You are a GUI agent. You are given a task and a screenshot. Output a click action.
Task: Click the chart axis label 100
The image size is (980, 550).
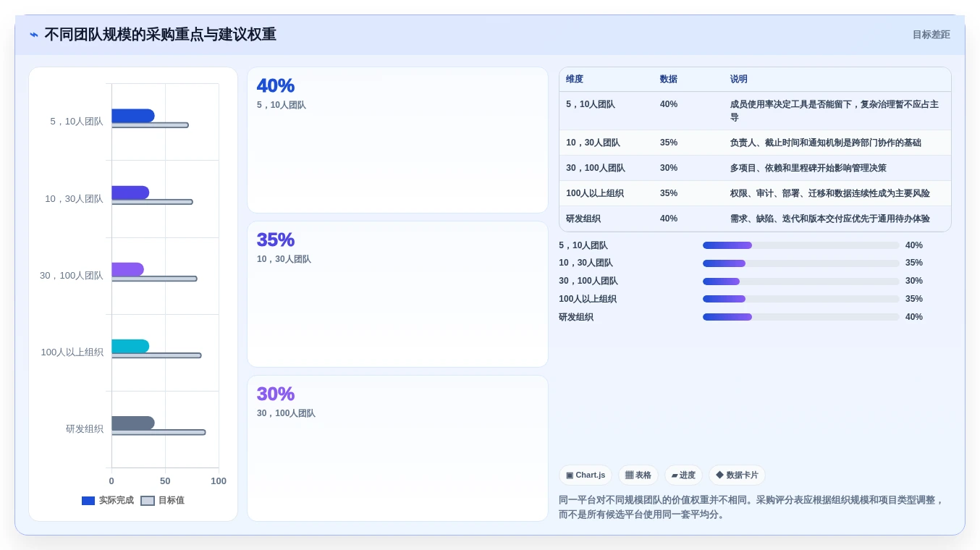(219, 481)
